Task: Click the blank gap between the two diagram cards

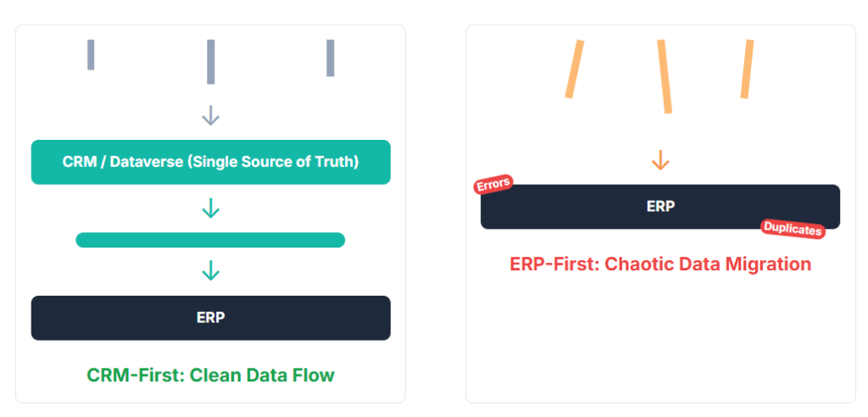Action: (x=436, y=212)
